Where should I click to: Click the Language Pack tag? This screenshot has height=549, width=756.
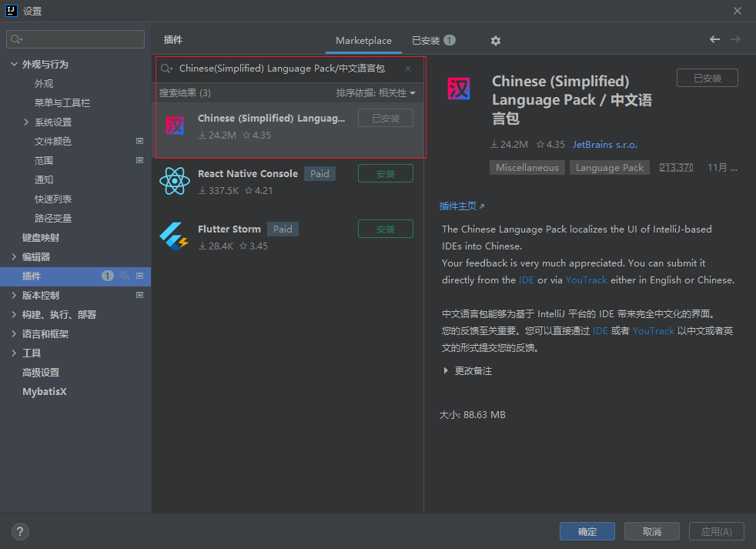(610, 167)
